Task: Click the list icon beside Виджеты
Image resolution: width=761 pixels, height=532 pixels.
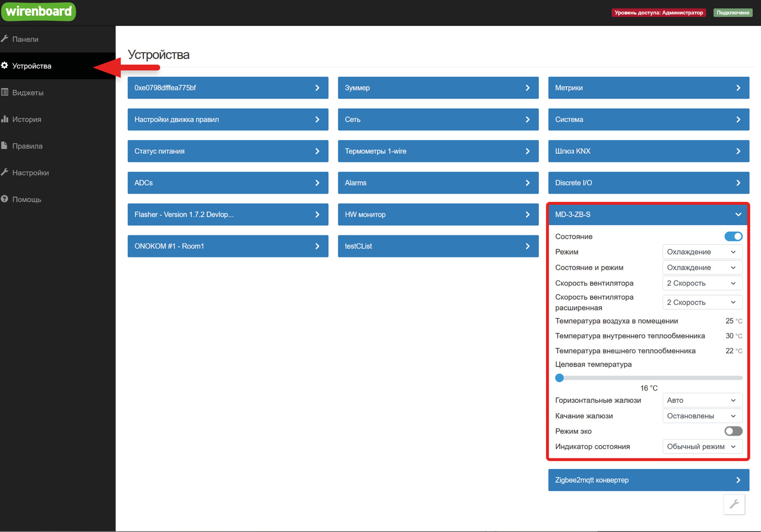Action: [5, 92]
